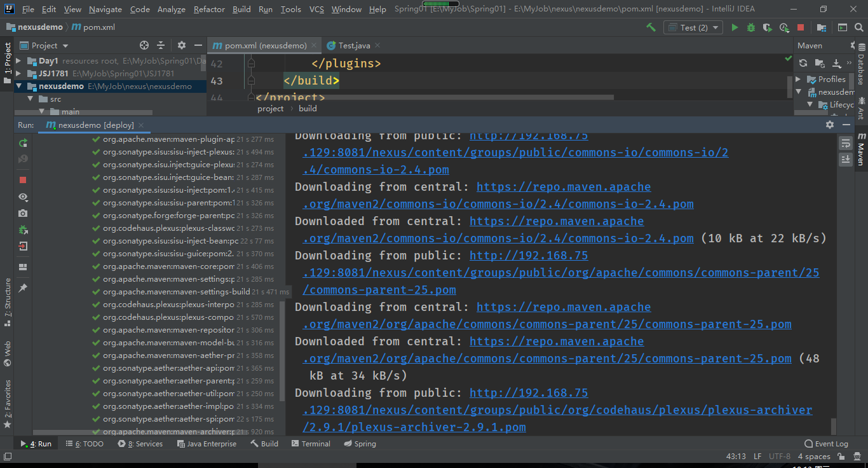Open the plexus-archiver-2.9.1.pom link
Image resolution: width=868 pixels, height=468 pixels.
point(414,427)
